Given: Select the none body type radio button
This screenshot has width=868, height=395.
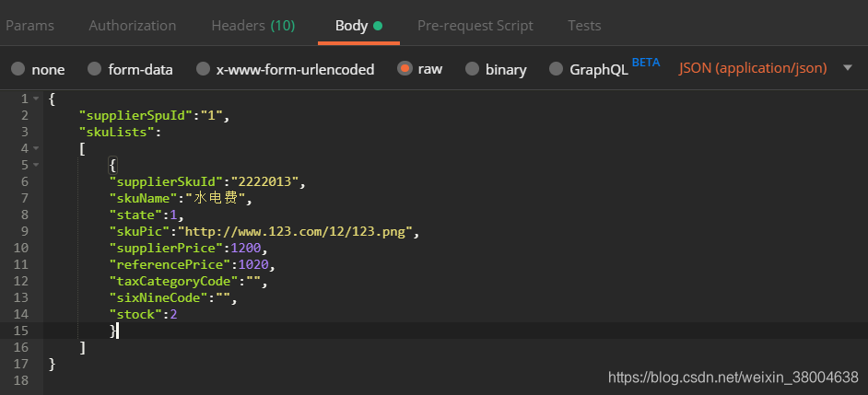Looking at the screenshot, I should coord(18,69).
